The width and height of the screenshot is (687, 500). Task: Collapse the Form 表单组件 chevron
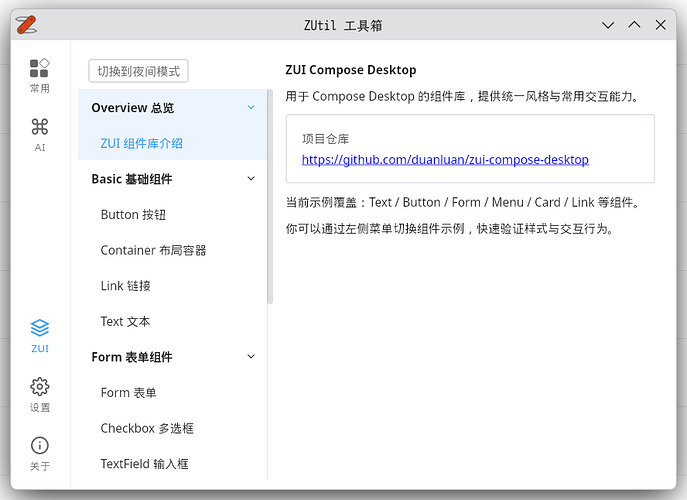tap(251, 357)
